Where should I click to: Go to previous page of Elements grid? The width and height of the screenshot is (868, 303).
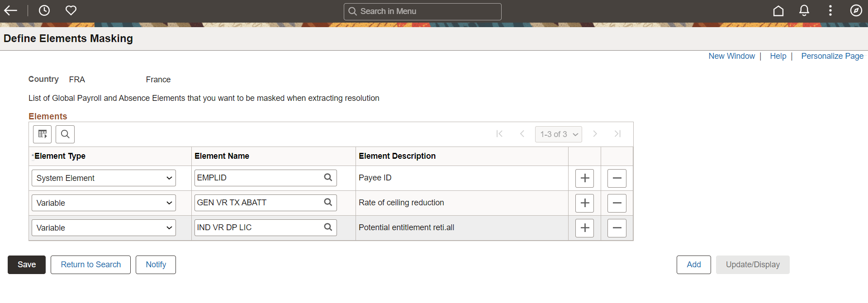522,134
